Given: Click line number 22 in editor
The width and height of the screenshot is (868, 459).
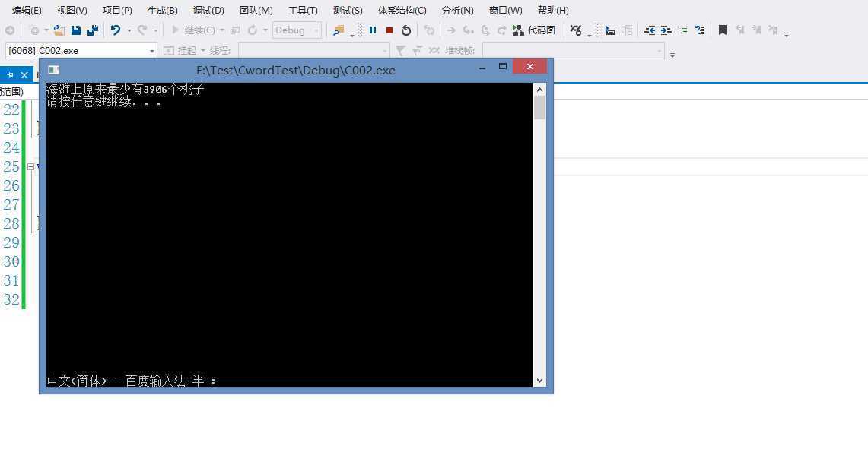Looking at the screenshot, I should click(x=11, y=109).
